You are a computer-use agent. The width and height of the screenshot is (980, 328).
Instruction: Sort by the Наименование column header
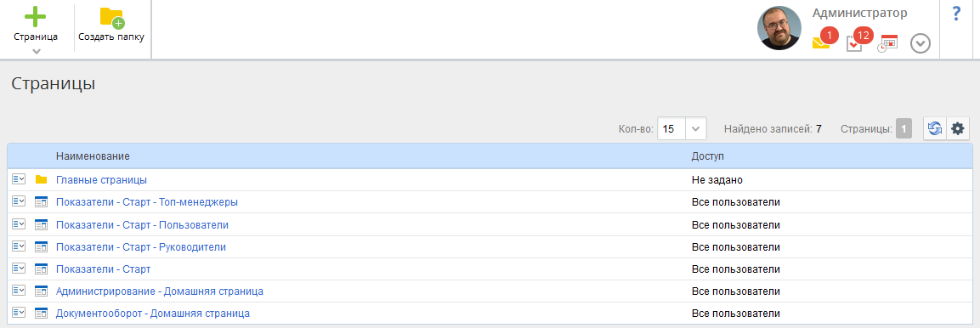[x=93, y=156]
